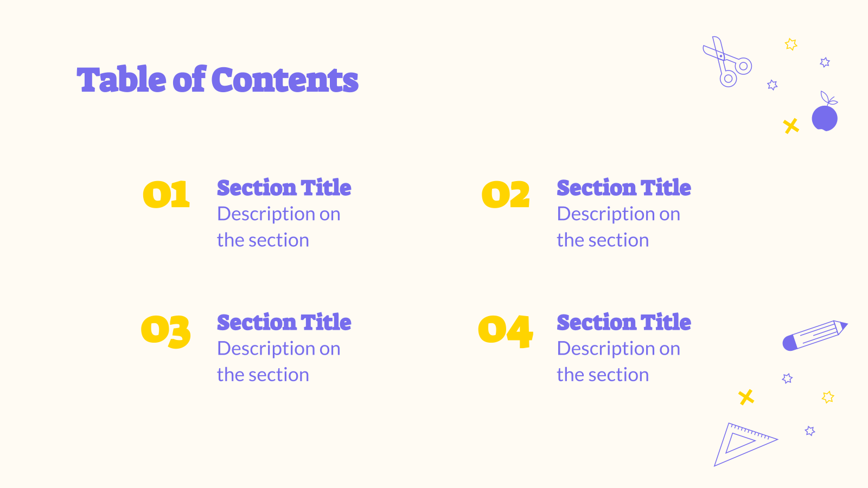Click the purple pencil illustration
Viewport: 868px width, 488px height.
815,335
